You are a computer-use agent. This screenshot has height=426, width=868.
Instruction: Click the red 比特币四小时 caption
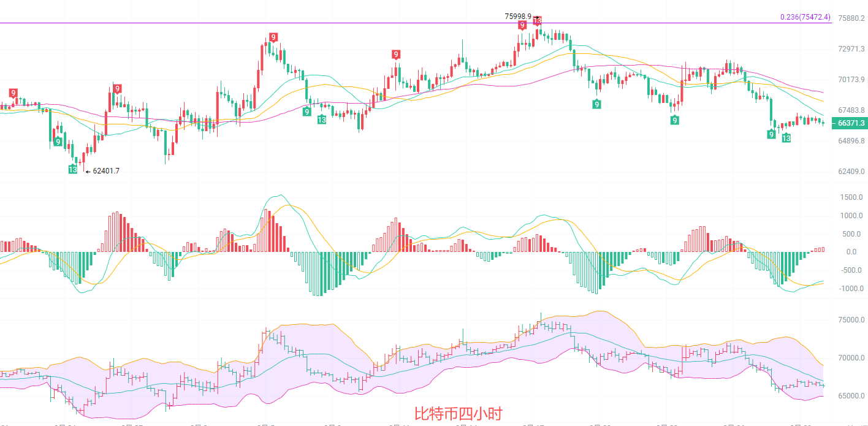click(x=458, y=414)
